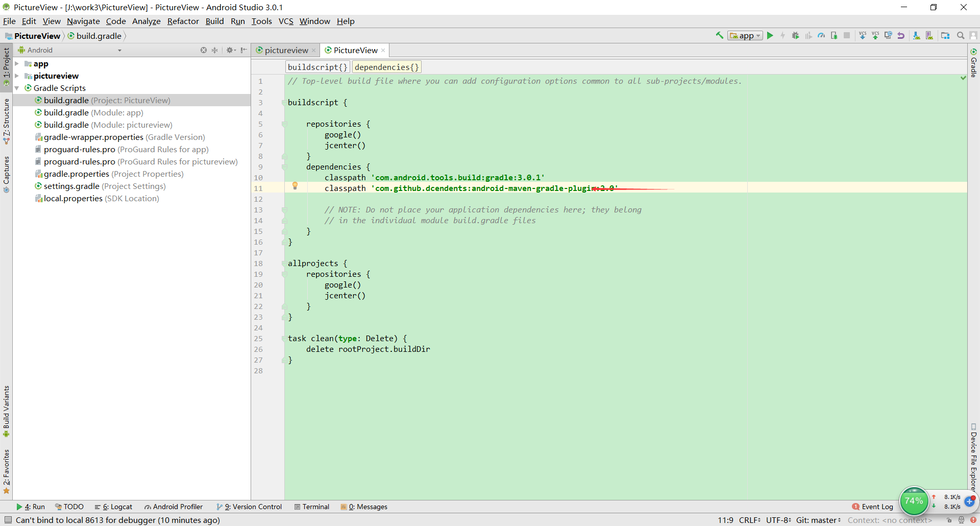Toggle the Build Variants tool window

click(x=6, y=411)
